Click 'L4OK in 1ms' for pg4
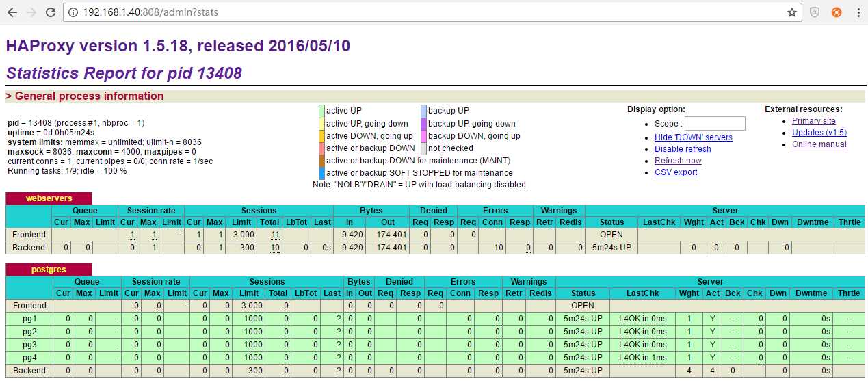The height and width of the screenshot is (381, 868). 642,358
